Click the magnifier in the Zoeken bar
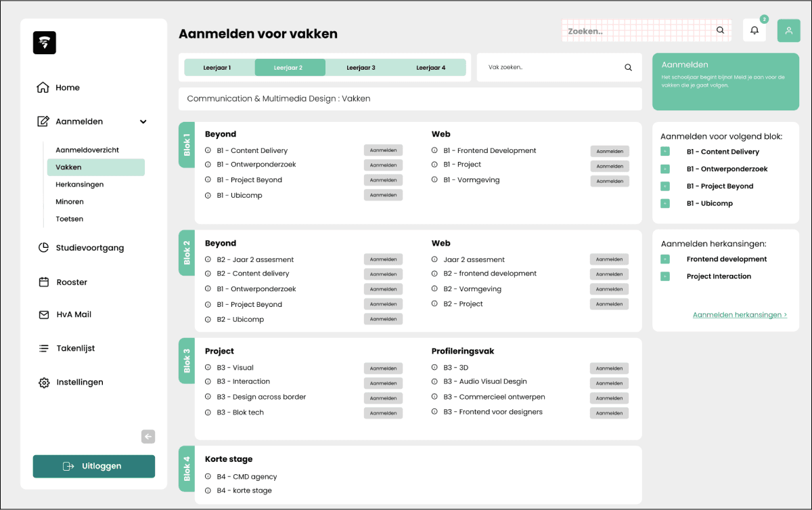812x510 pixels. pyautogui.click(x=720, y=30)
